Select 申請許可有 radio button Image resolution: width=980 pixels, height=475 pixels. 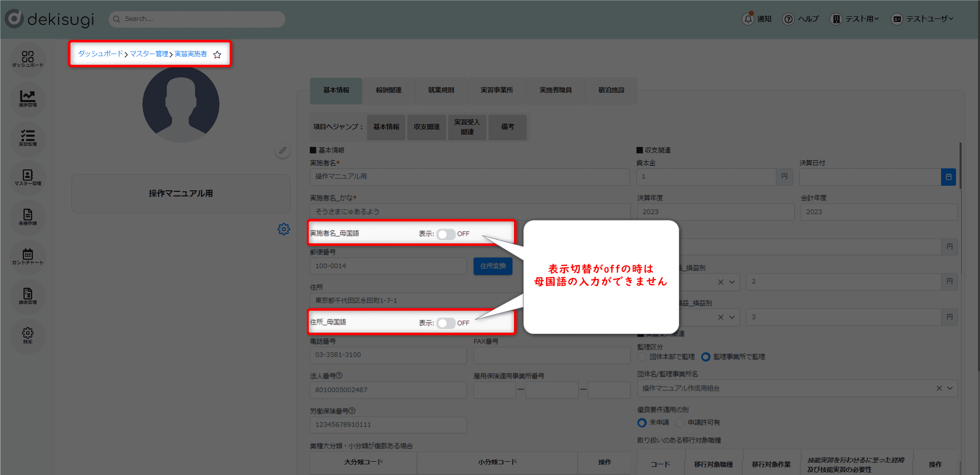click(680, 423)
